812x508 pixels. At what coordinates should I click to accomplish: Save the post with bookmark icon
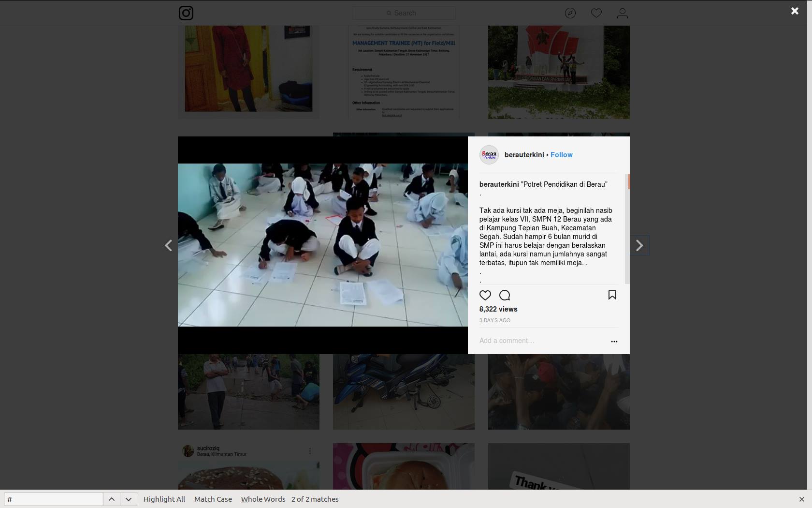(x=612, y=295)
